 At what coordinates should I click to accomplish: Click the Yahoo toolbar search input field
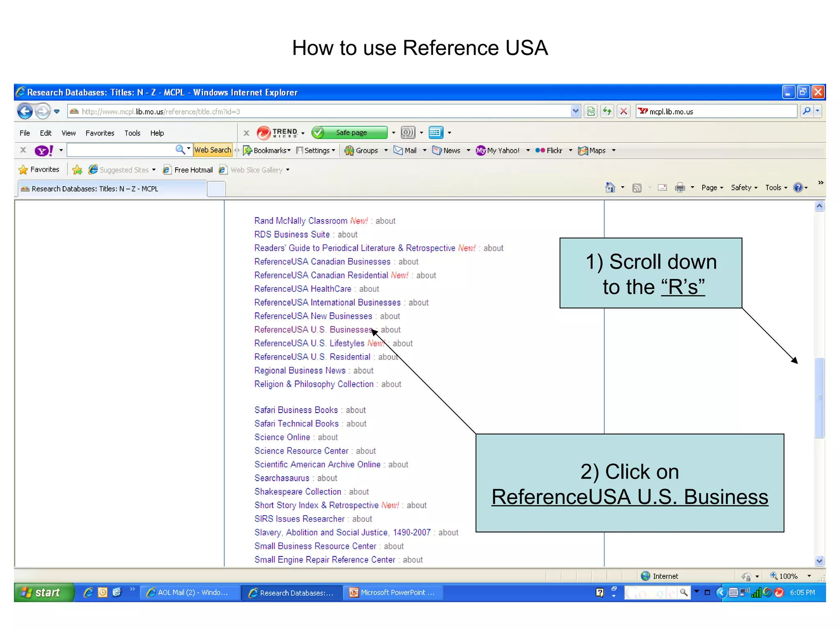coord(121,150)
